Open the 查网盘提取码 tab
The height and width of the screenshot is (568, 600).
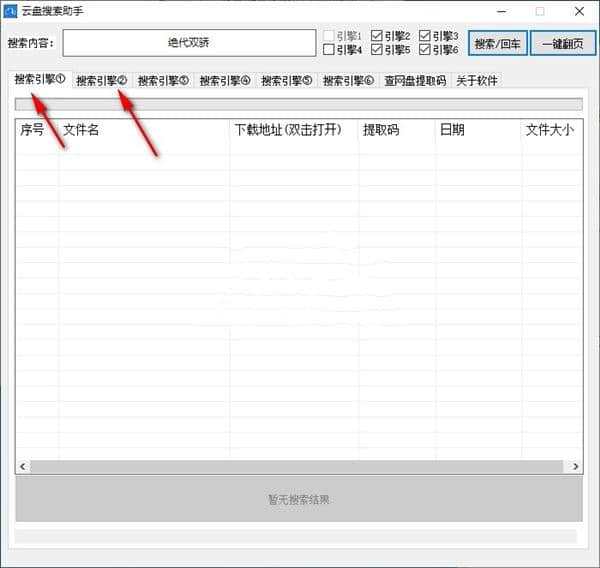[x=415, y=80]
